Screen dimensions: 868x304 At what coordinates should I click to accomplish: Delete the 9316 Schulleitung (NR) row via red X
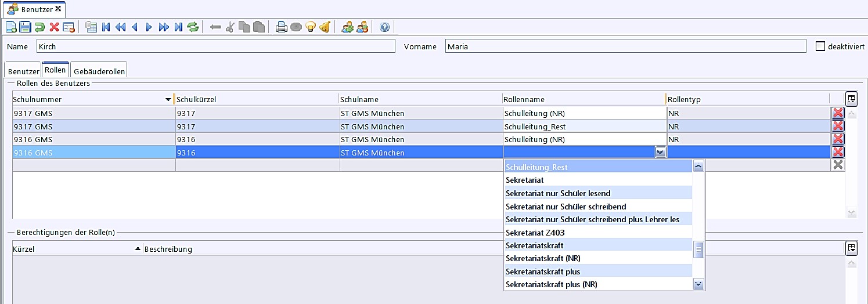(x=837, y=139)
